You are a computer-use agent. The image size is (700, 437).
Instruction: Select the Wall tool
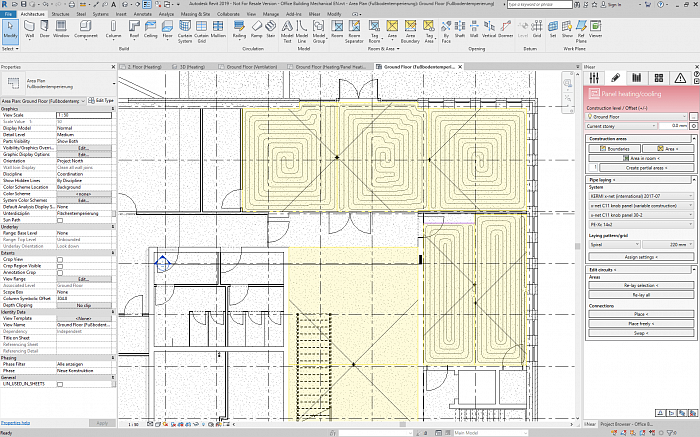29,29
